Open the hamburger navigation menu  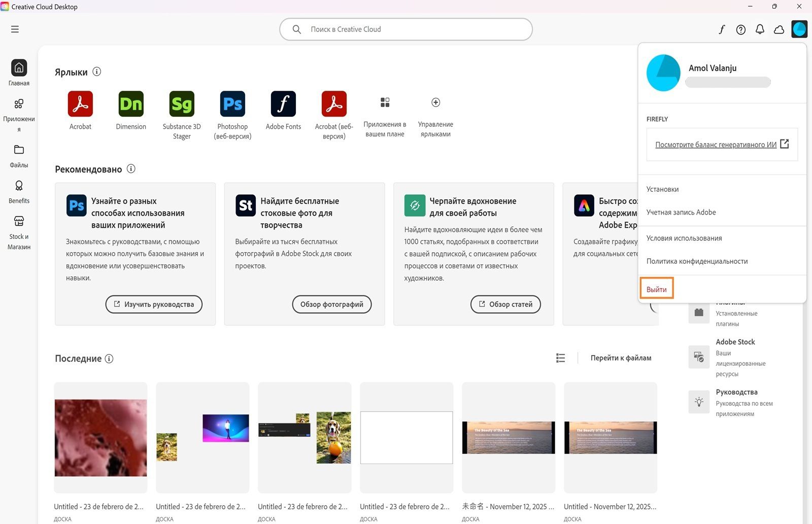pyautogui.click(x=15, y=29)
